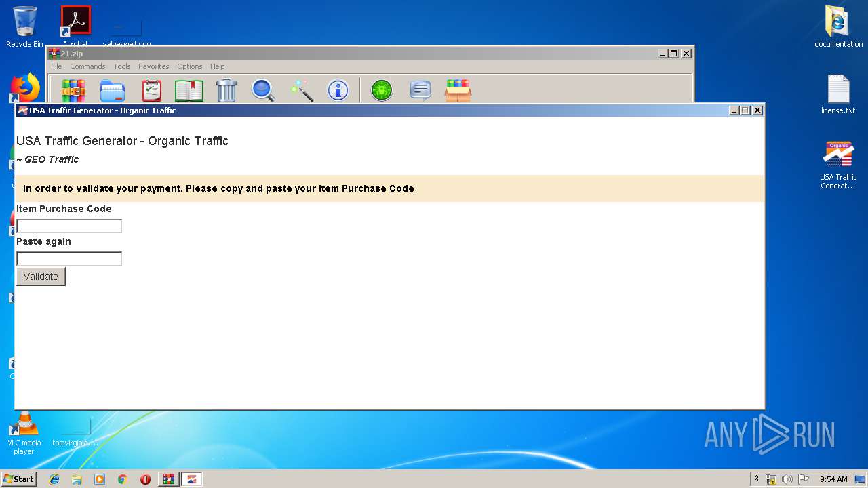The height and width of the screenshot is (488, 868).
Task: Switch to WinRAR taskbar button
Action: (x=168, y=479)
